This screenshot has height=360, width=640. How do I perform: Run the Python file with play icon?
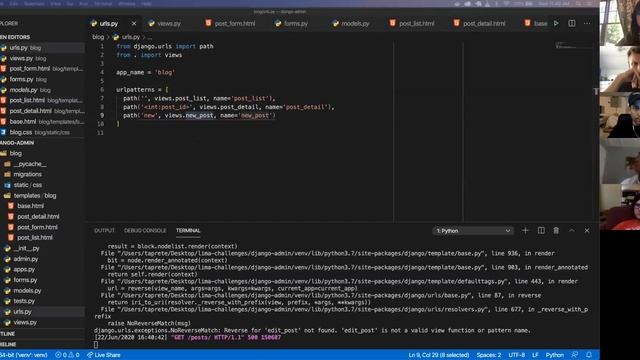coord(556,23)
